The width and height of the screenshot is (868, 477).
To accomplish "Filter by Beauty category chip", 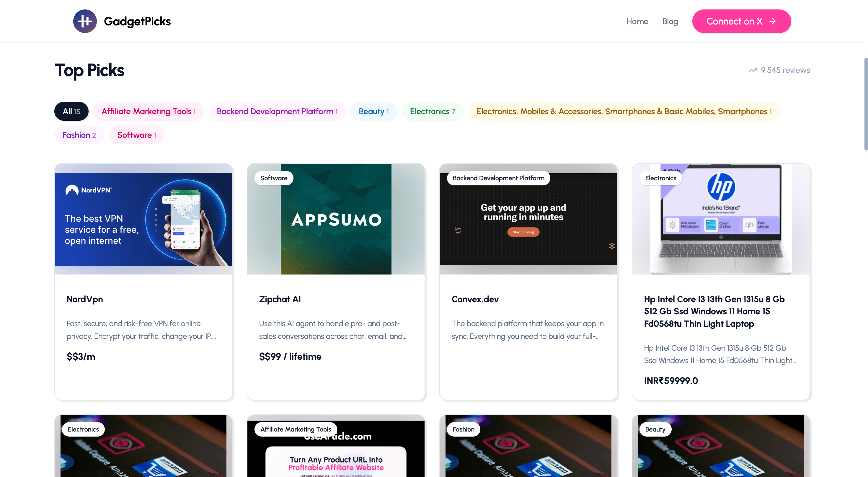I will [x=374, y=111].
